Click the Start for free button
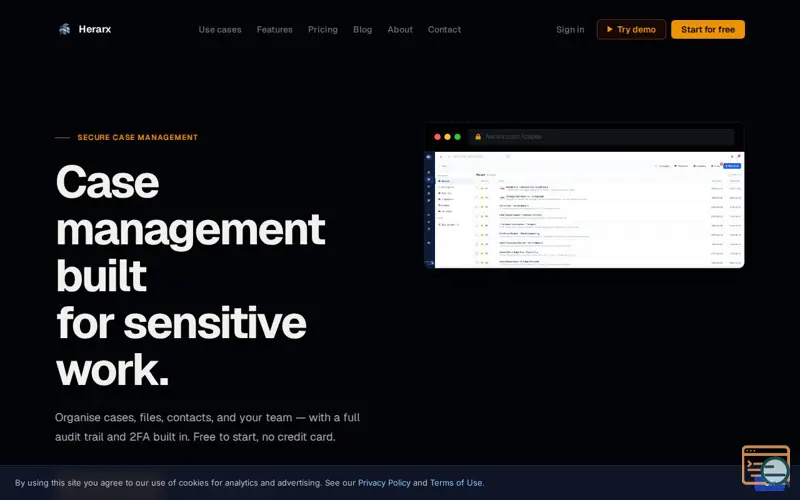The height and width of the screenshot is (500, 800). 708,30
